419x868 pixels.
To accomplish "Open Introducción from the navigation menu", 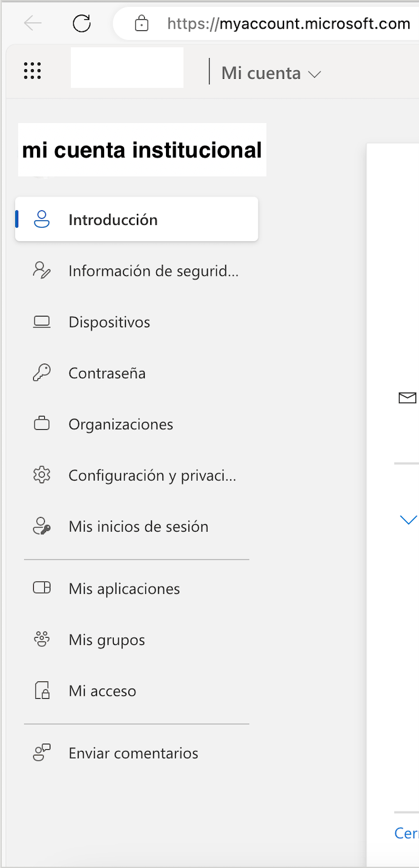I will coord(113,219).
